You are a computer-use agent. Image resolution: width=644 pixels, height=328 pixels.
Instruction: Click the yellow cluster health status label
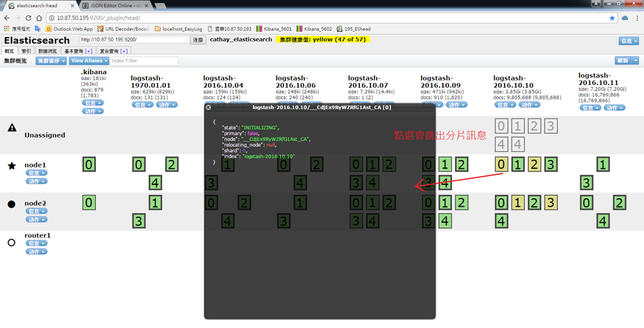pyautogui.click(x=323, y=40)
